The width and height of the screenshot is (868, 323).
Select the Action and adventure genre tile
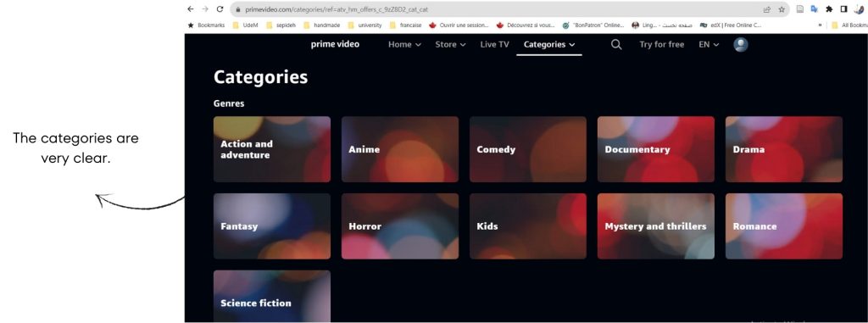[272, 149]
